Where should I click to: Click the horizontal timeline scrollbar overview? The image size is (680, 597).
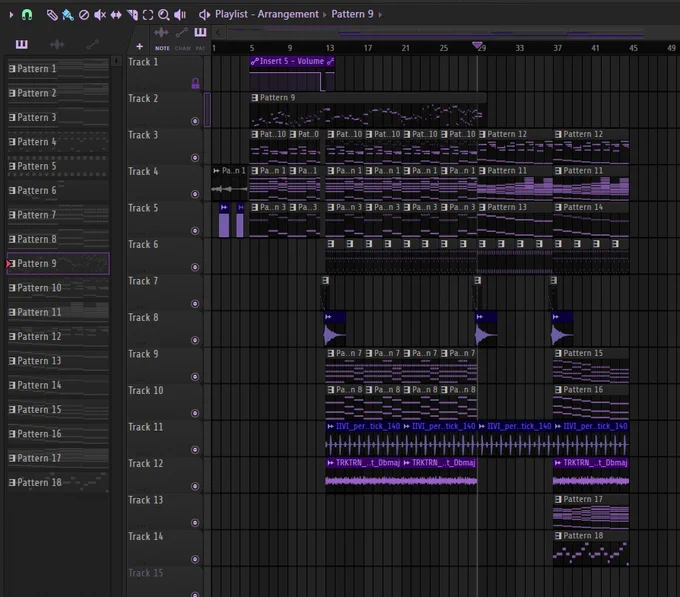pyautogui.click(x=436, y=32)
